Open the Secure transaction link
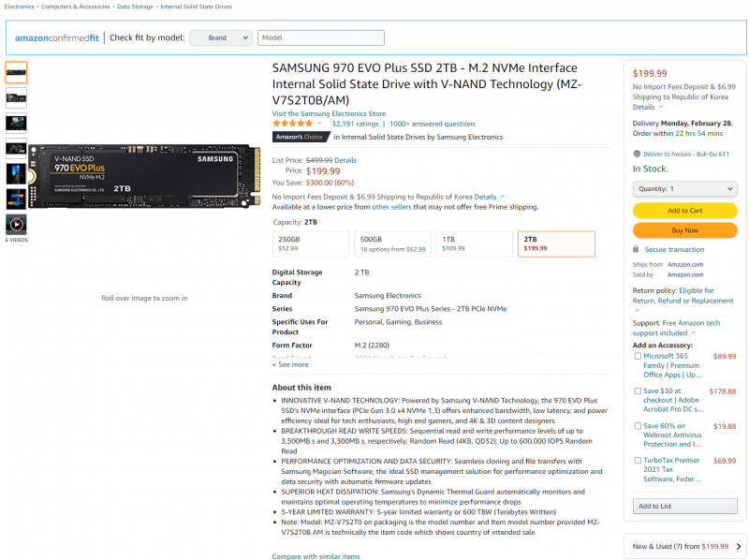749x560 pixels. [674, 249]
